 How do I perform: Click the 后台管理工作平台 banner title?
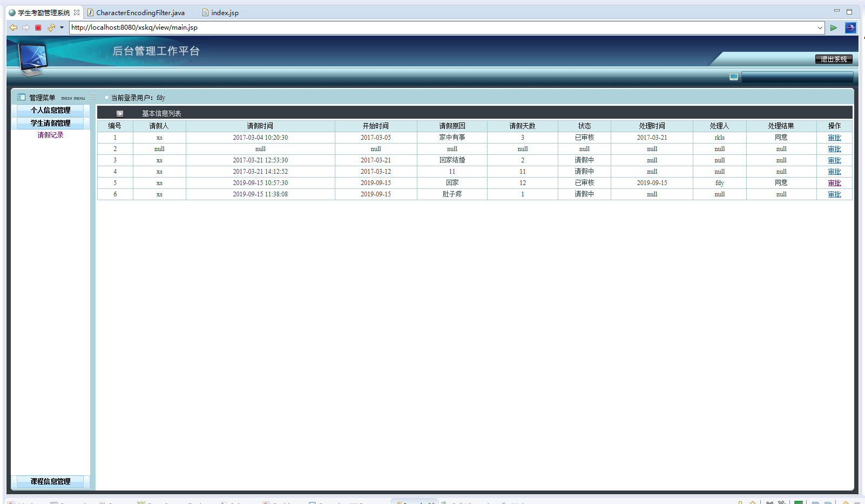156,51
